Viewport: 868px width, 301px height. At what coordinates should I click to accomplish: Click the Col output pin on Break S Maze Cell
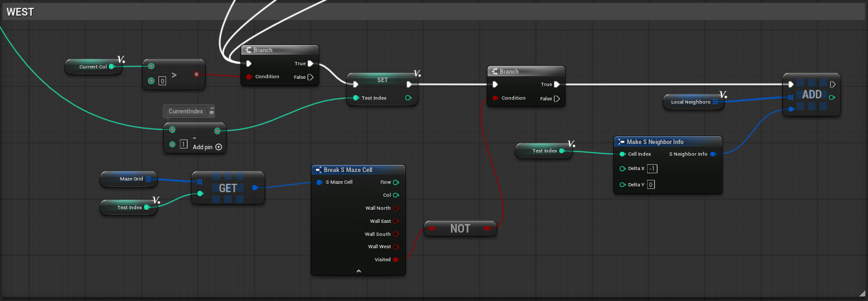tap(396, 195)
